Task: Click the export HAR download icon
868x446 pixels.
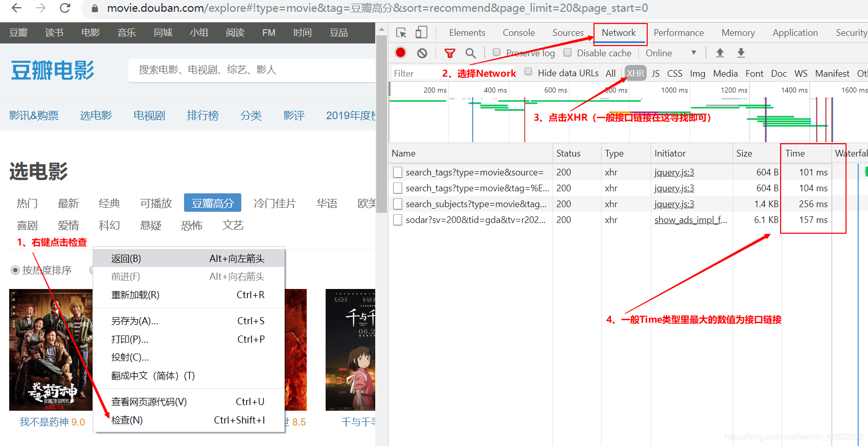Action: coord(741,53)
